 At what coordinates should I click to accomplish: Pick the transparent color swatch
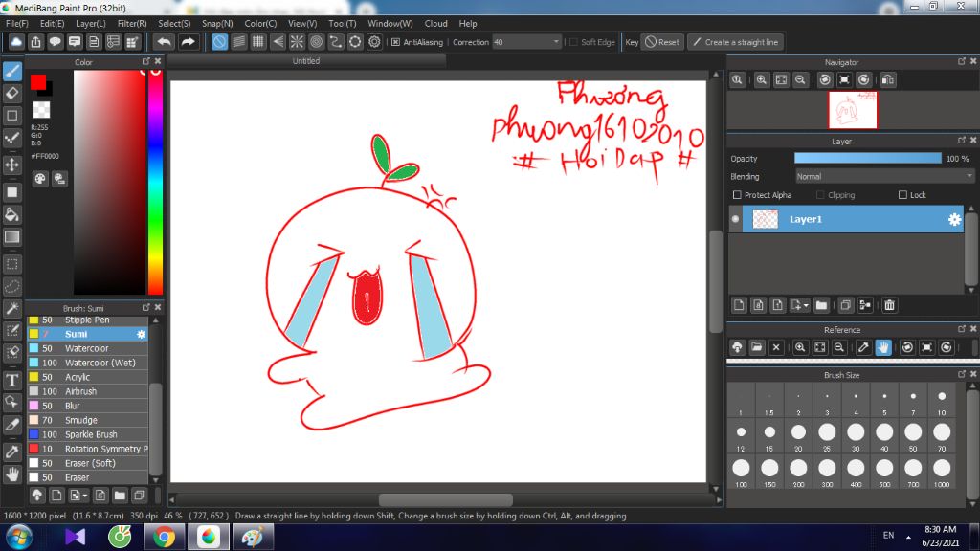coord(41,110)
